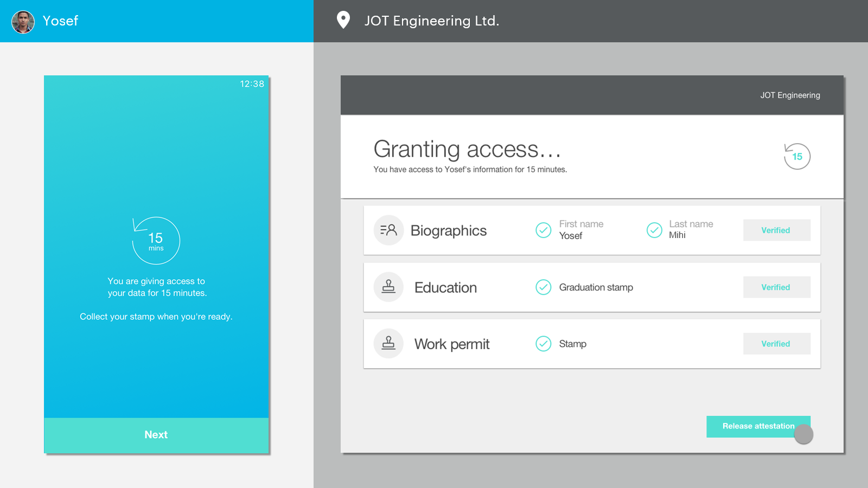
Task: Click the Verified button for Work permit
Action: [776, 343]
